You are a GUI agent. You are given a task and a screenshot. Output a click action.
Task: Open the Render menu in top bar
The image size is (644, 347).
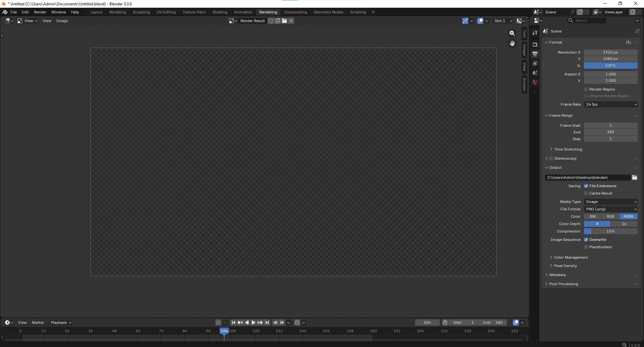[40, 12]
